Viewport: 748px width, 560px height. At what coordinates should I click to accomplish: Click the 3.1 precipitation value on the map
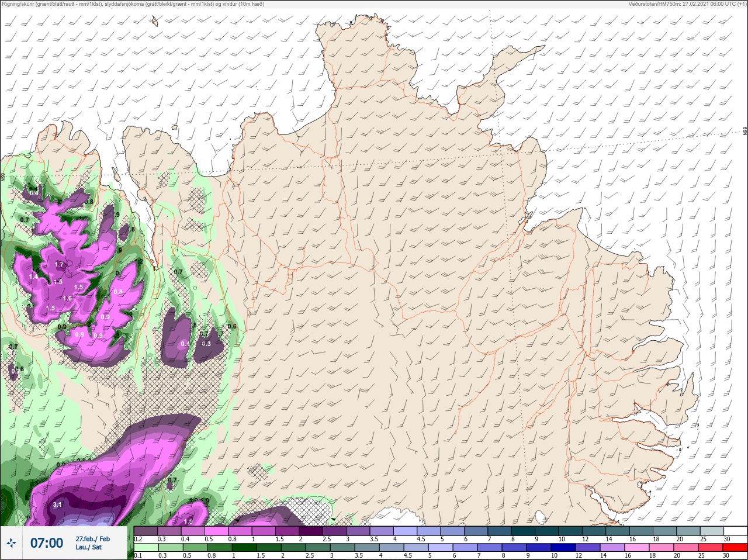(57, 504)
